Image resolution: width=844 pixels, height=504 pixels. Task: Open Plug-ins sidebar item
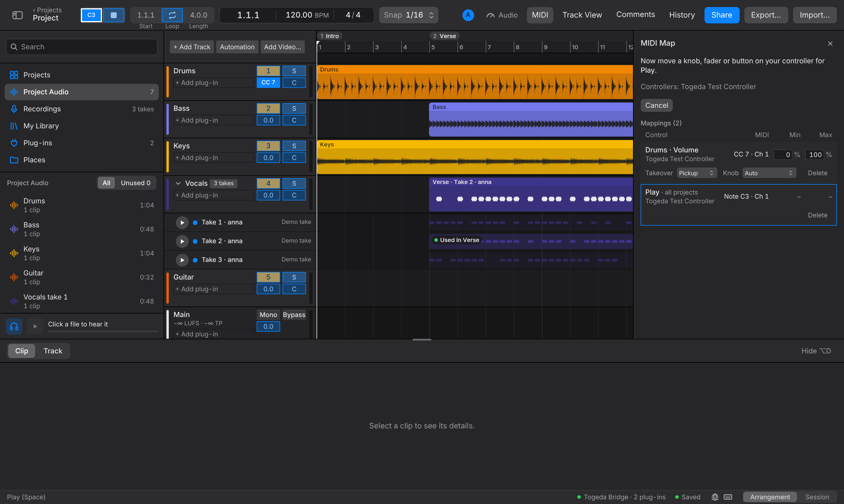(x=81, y=143)
